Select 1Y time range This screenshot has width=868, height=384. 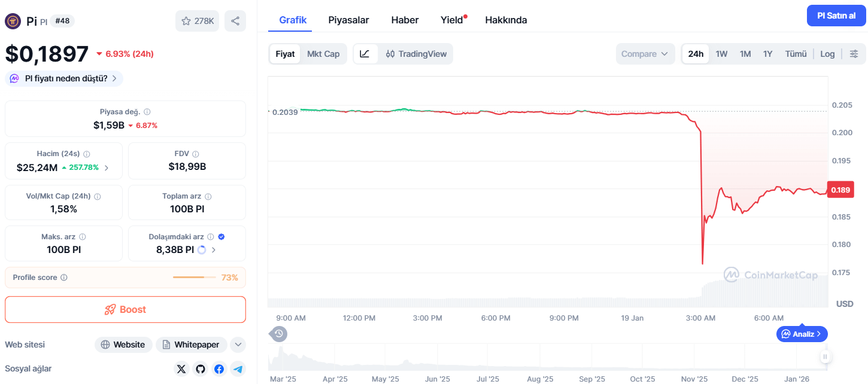pos(767,54)
